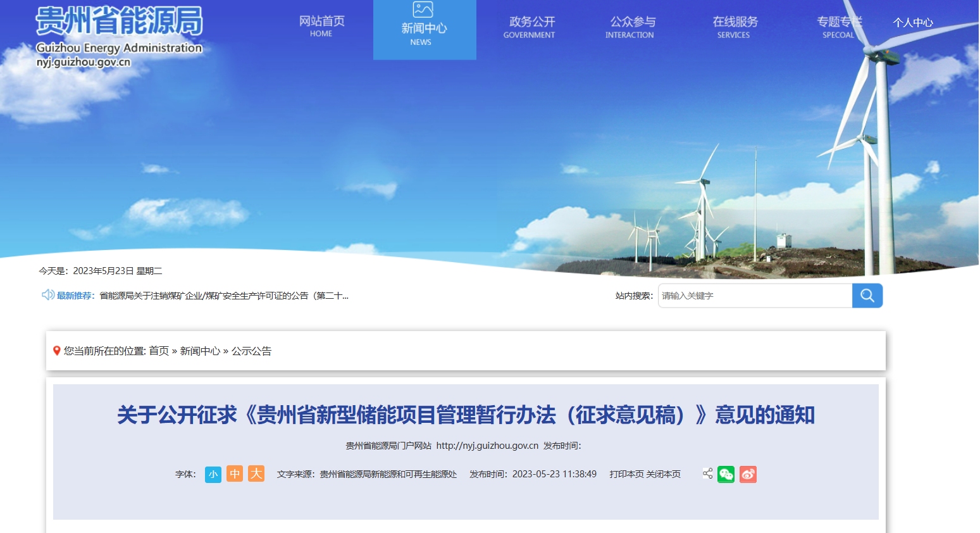Open the 网站首页 HOME menu
Viewport: 980px width, 533px height.
click(x=321, y=26)
